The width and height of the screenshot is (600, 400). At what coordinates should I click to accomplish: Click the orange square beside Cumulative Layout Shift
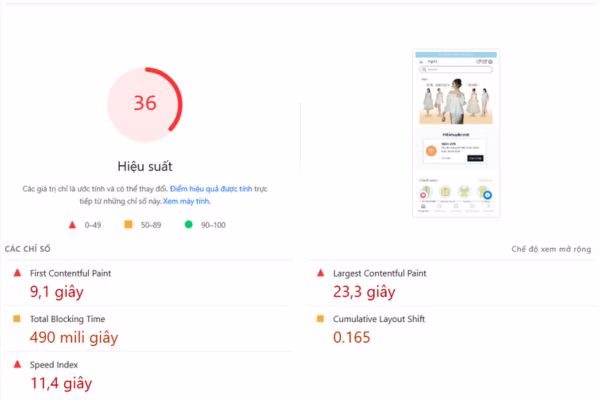pos(320,318)
